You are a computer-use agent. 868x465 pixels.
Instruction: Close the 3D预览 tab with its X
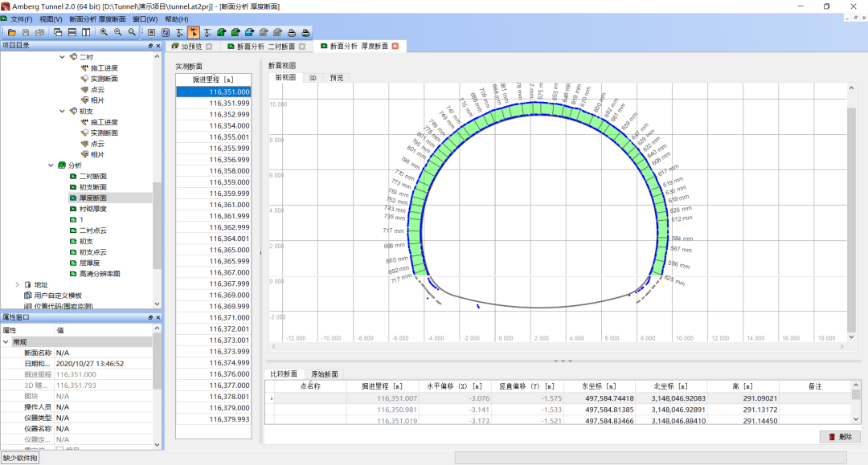pos(209,47)
